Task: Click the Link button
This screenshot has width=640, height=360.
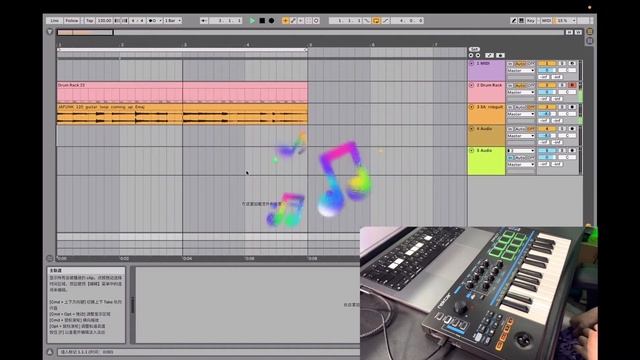Action: click(54, 20)
